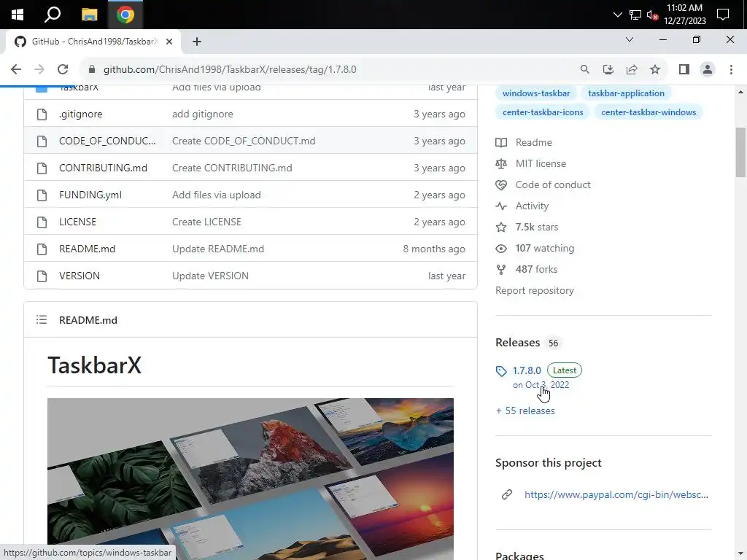This screenshot has height=560, width=747.
Task: Open README.md in the file list
Action: tap(88, 249)
